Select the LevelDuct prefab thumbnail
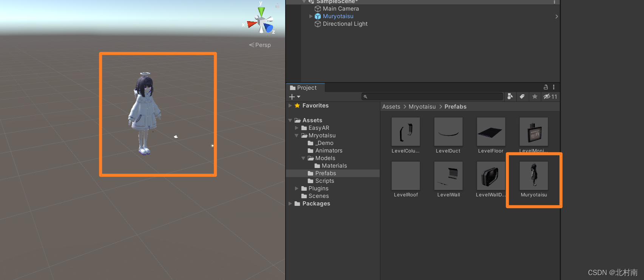The width and height of the screenshot is (644, 280). click(x=448, y=132)
